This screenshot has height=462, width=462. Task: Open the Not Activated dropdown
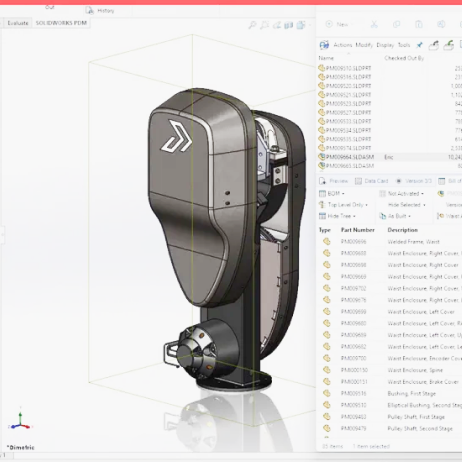pyautogui.click(x=402, y=194)
